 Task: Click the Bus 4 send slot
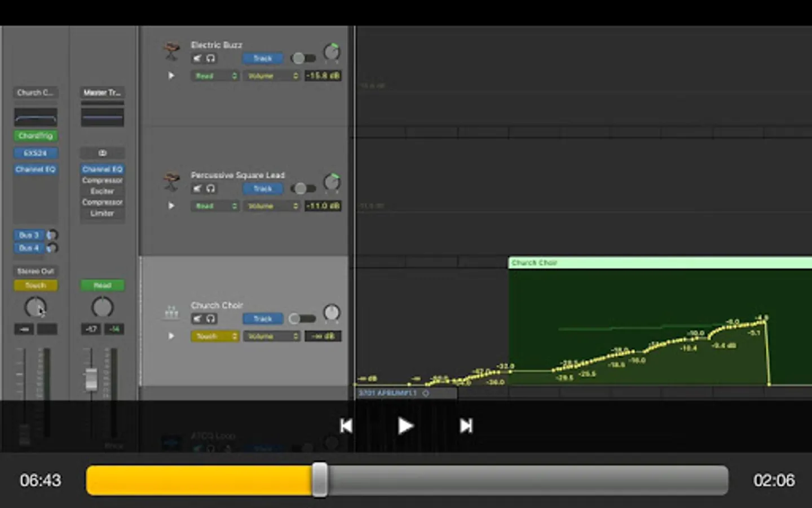coord(29,248)
